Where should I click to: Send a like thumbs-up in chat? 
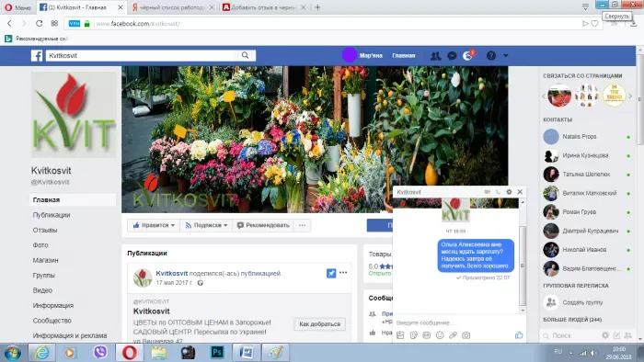(519, 335)
